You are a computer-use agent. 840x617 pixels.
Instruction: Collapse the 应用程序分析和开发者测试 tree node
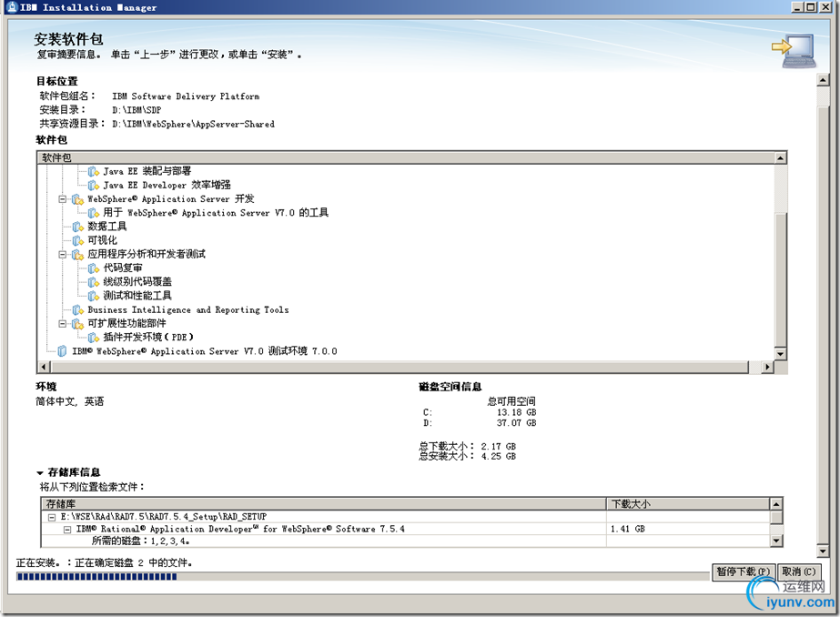click(62, 255)
